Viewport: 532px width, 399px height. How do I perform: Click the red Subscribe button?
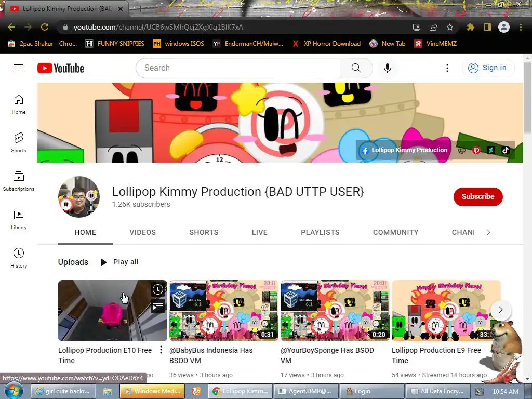[x=478, y=196]
